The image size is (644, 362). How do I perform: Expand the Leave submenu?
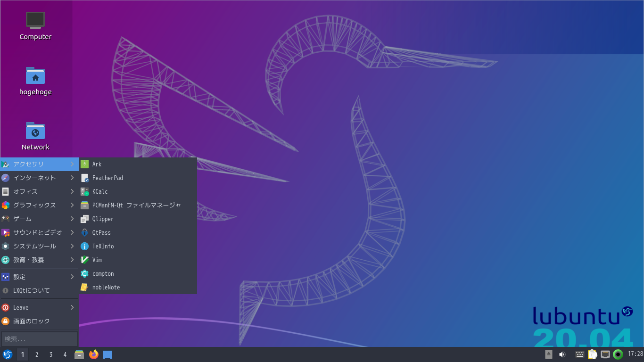pos(39,307)
